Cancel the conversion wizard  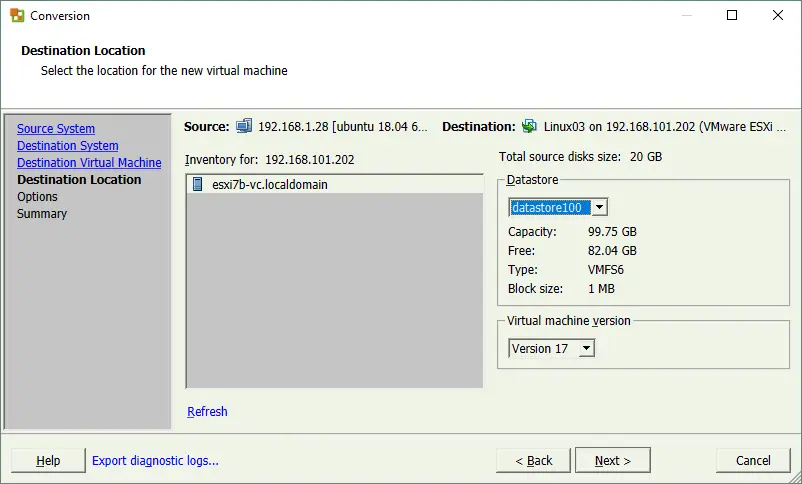753,460
